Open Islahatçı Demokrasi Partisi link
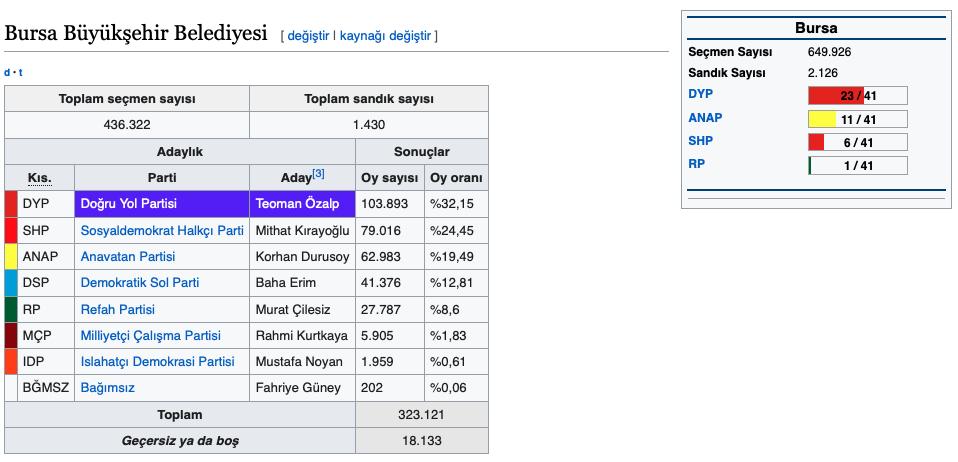This screenshot has height=462, width=958. pos(157,362)
